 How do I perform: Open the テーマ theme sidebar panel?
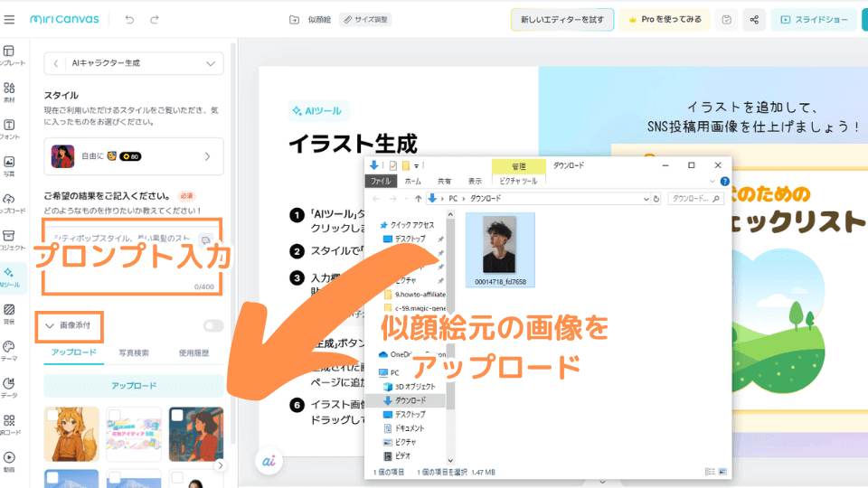pos(9,351)
